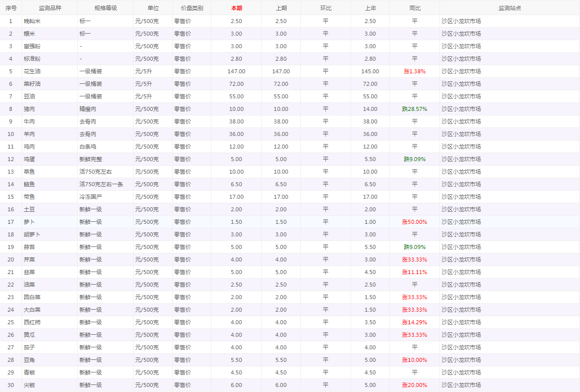The width and height of the screenshot is (580, 392).
Task: Click the 上年 column header
Action: (x=370, y=8)
